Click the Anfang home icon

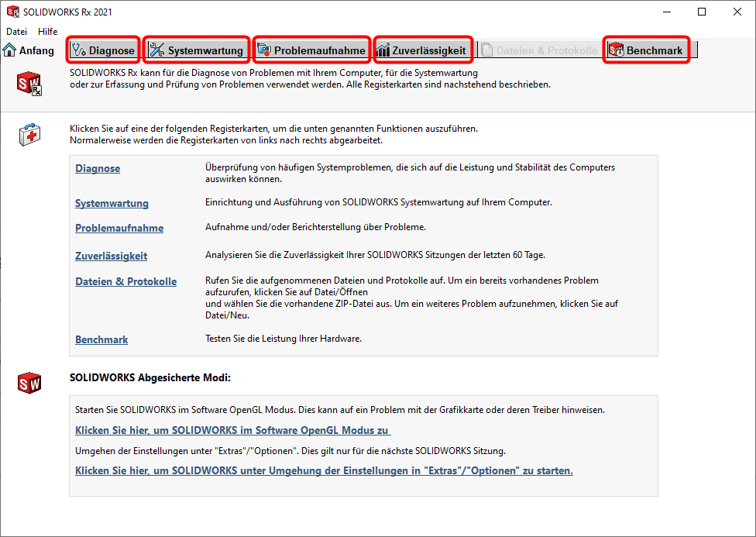pyautogui.click(x=10, y=51)
